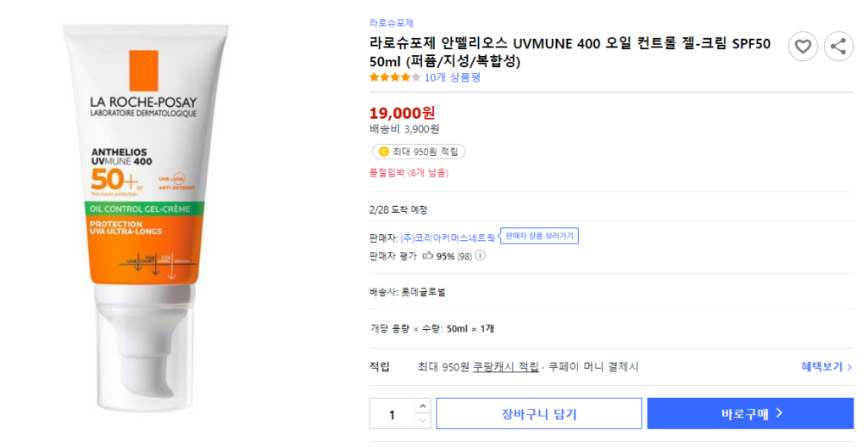Open the 라로슈포제 brand link
Screen dimensions: 868x447
[392, 23]
